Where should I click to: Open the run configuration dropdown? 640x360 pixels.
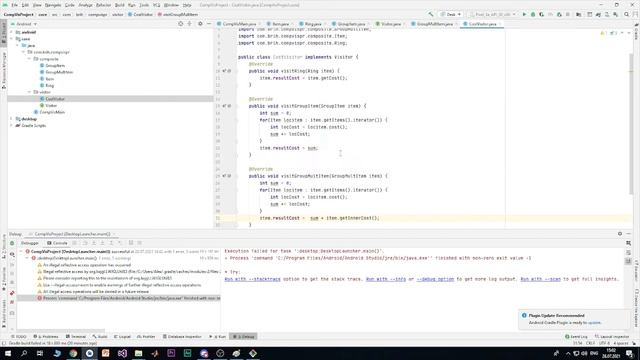[x=451, y=14]
